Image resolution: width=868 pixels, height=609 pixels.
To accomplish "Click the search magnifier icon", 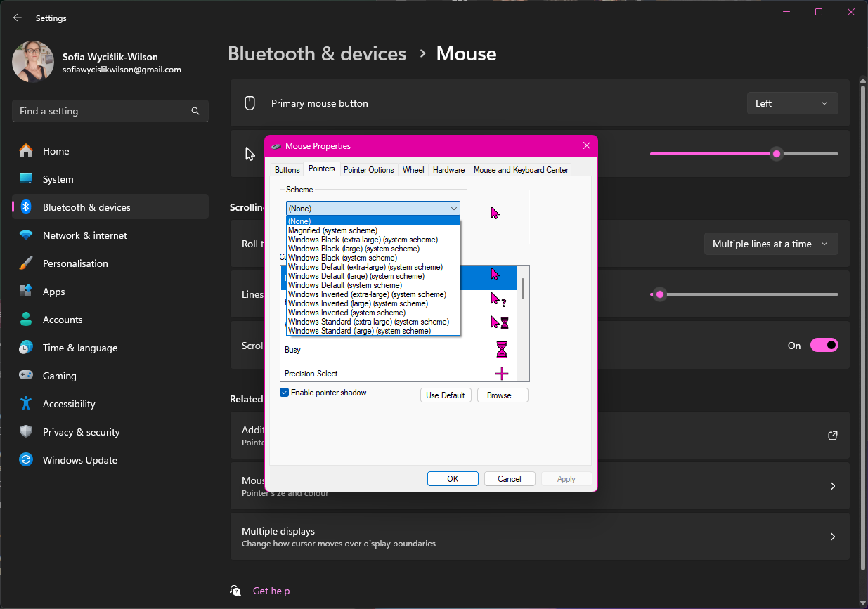I will tap(195, 111).
